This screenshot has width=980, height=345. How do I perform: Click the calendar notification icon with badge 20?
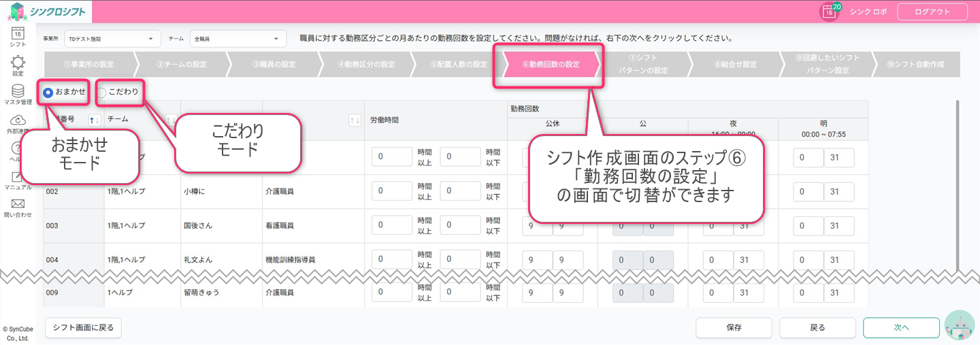[829, 12]
